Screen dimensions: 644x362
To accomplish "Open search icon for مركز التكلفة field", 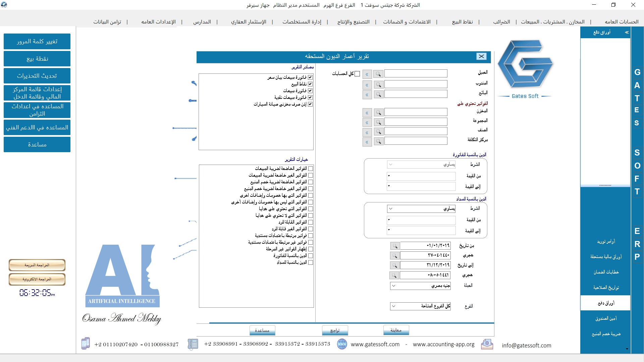I will pos(378,142).
